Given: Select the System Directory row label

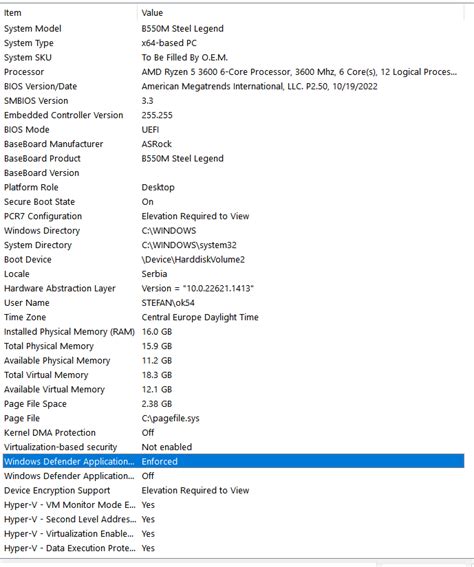Looking at the screenshot, I should (x=38, y=245).
